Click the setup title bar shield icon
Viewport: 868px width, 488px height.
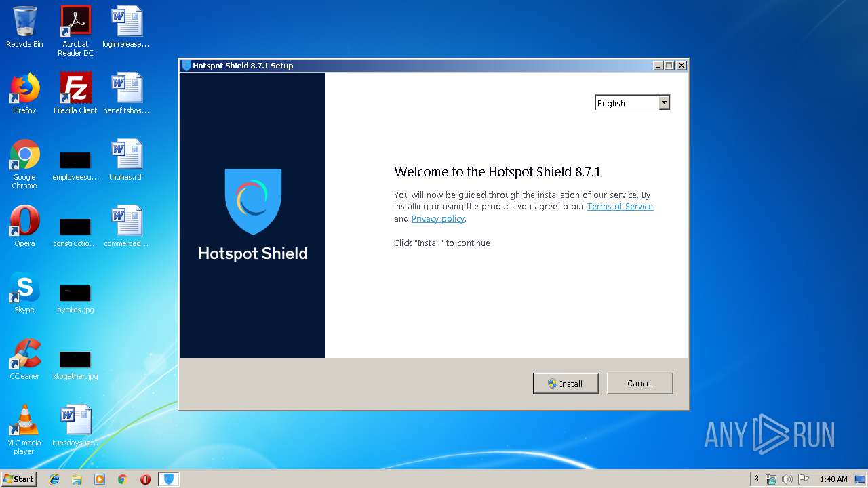186,66
